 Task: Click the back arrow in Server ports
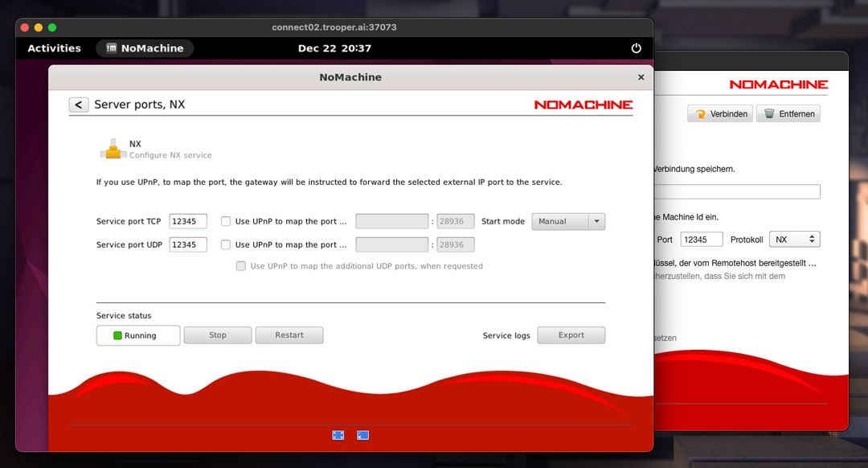click(x=78, y=105)
